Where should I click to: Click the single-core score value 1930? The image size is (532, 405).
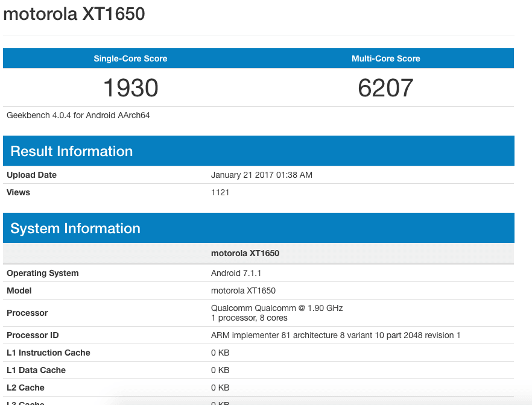tap(131, 88)
